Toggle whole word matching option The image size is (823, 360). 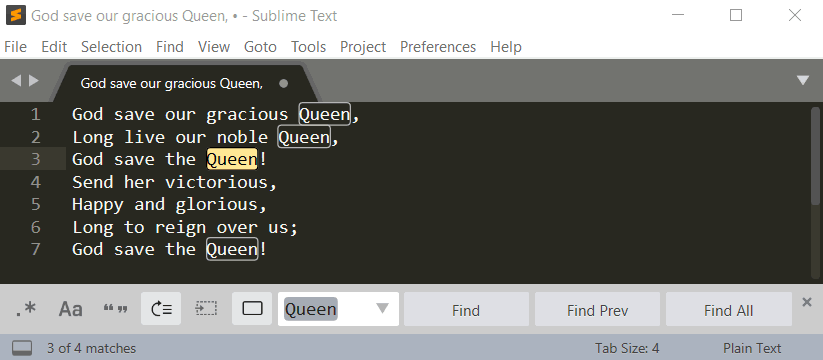click(115, 309)
